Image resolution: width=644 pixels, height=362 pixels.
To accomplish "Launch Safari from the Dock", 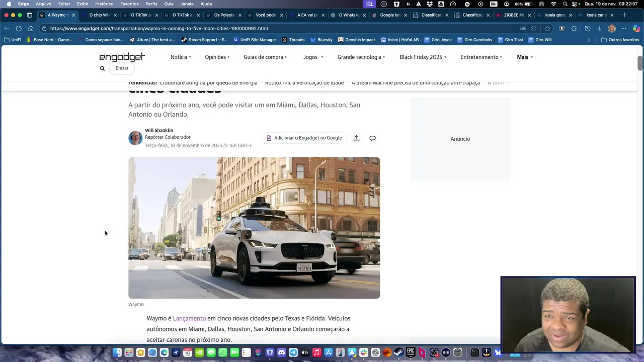I will tap(152, 352).
